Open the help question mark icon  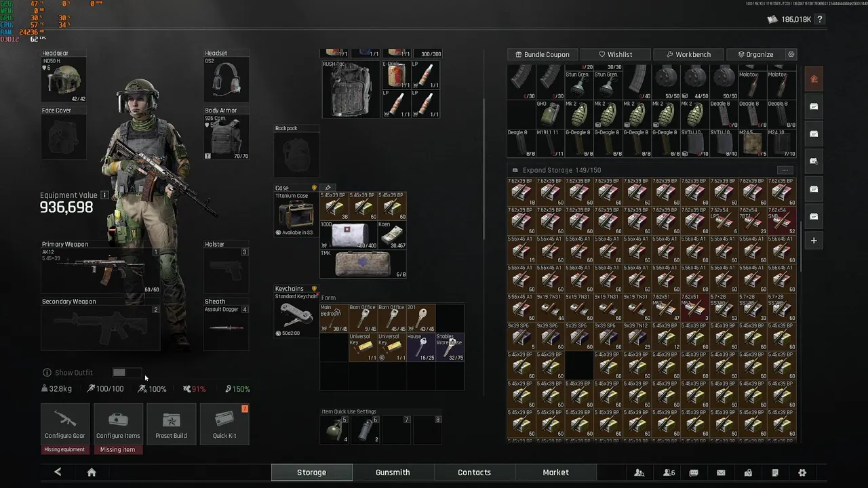820,20
